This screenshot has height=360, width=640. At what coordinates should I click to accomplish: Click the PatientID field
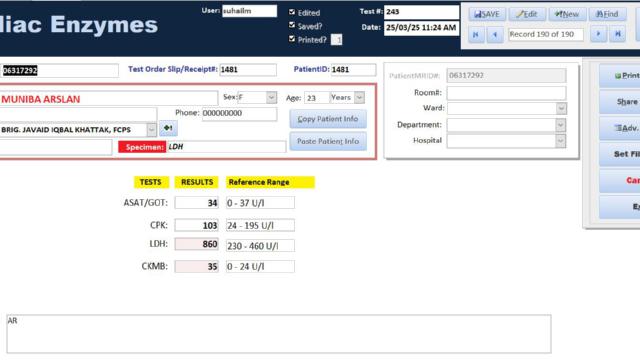[x=353, y=70]
